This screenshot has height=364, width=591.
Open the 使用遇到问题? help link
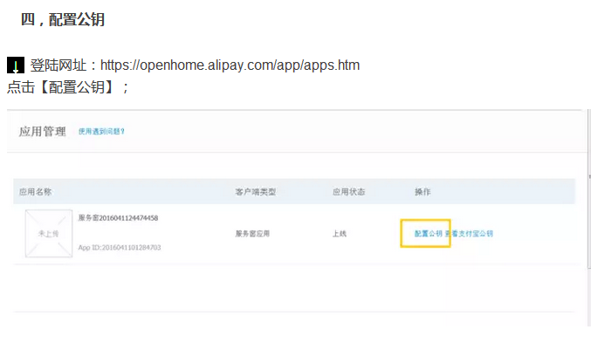click(101, 131)
